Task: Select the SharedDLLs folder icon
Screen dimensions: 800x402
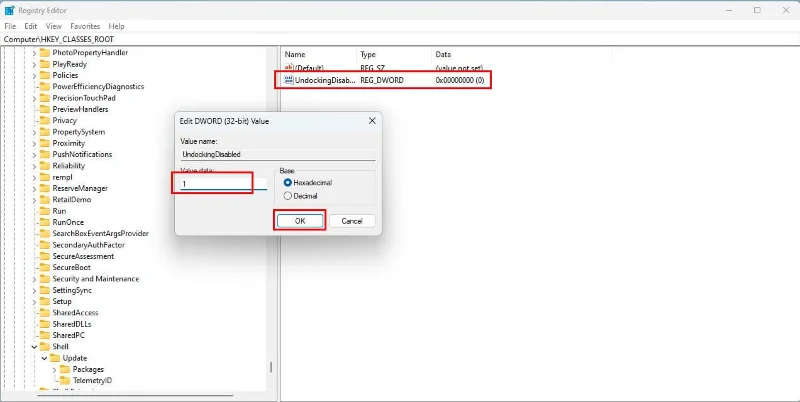Action: point(44,324)
